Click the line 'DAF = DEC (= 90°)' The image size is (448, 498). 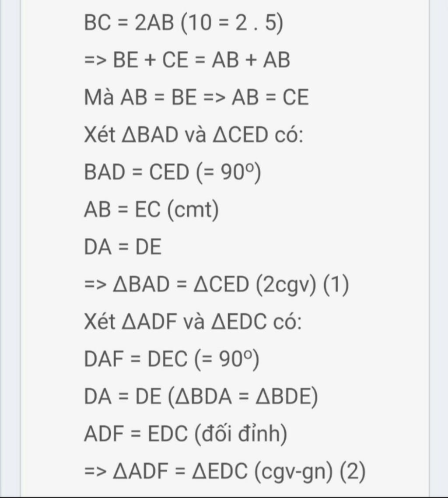pyautogui.click(x=171, y=359)
